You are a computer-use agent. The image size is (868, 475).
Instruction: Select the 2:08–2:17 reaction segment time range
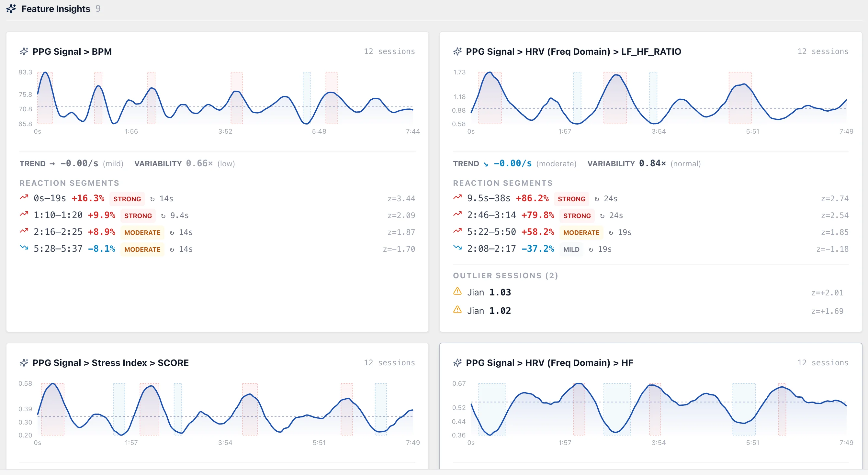tap(491, 249)
